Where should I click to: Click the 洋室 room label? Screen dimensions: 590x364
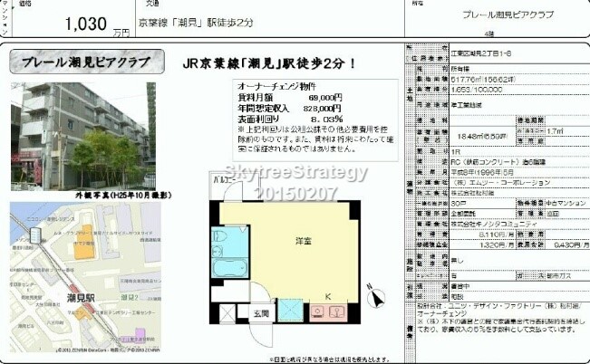click(304, 241)
